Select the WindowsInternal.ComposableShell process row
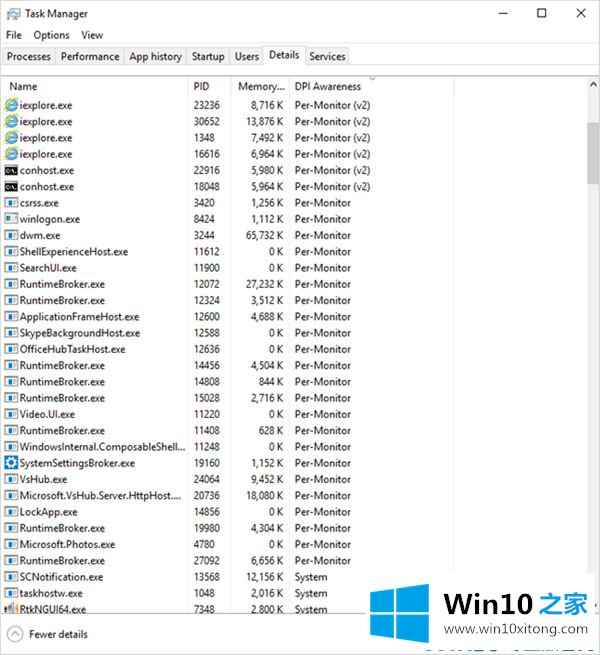The width and height of the screenshot is (600, 655). click(x=228, y=447)
